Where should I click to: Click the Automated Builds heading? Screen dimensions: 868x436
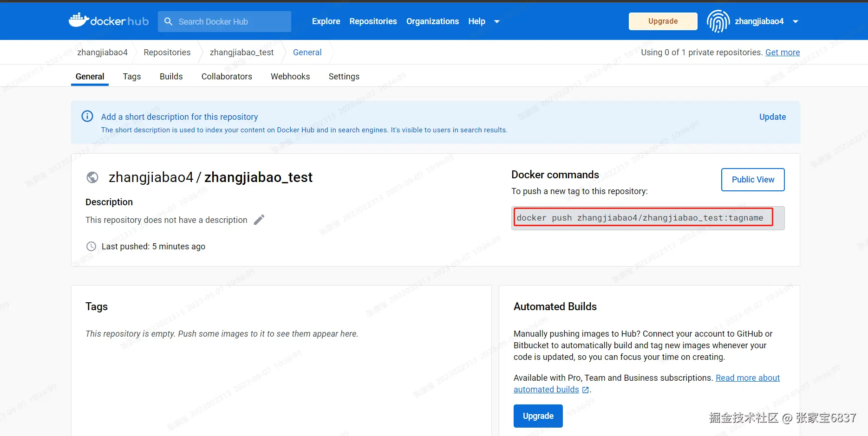tap(555, 306)
